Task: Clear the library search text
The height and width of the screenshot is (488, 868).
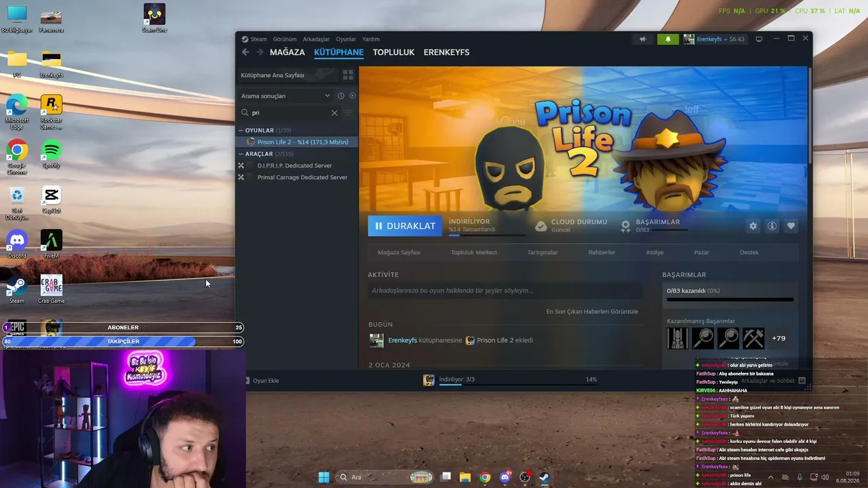Action: click(334, 113)
